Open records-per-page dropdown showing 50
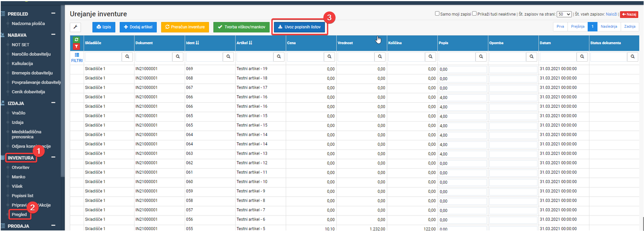Screen dimensions: 644x232 [564, 14]
